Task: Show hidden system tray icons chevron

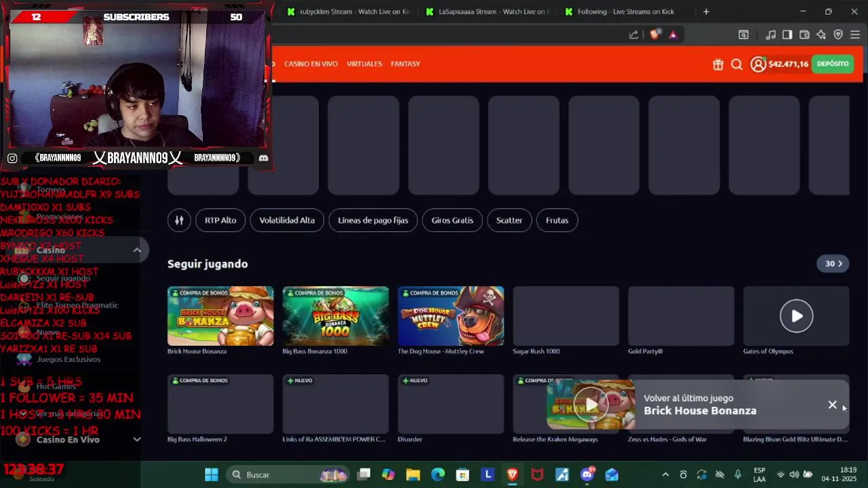Action: tap(665, 474)
